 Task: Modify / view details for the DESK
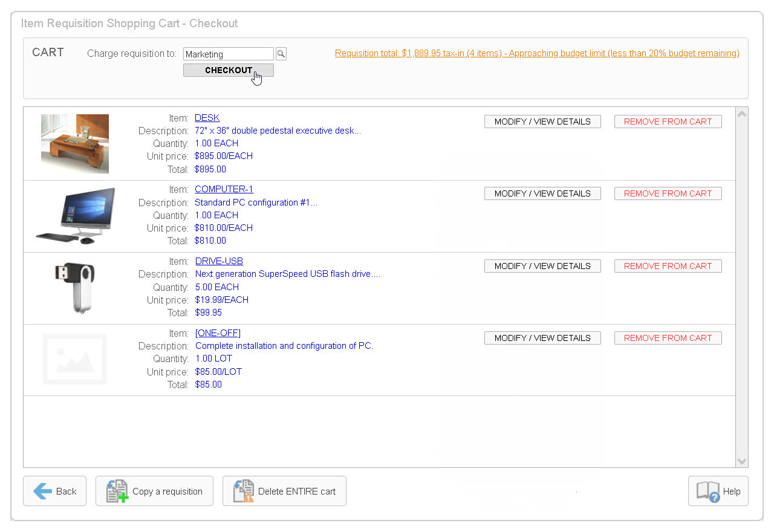[x=542, y=122]
